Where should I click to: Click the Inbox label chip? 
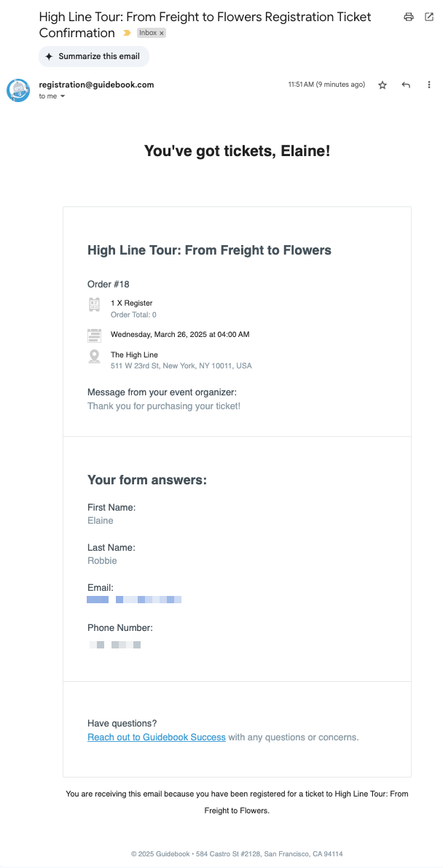coord(152,34)
